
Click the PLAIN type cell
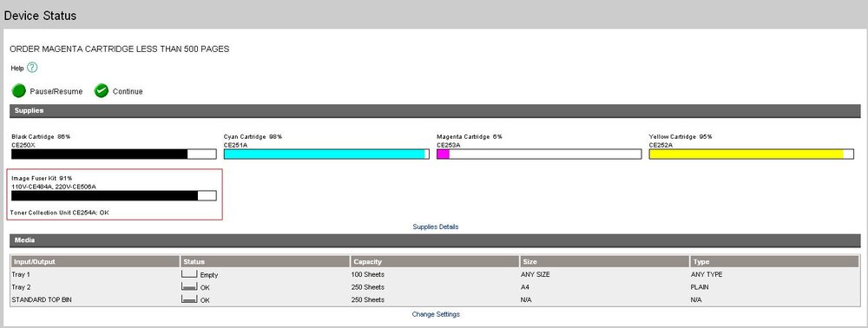(x=700, y=287)
